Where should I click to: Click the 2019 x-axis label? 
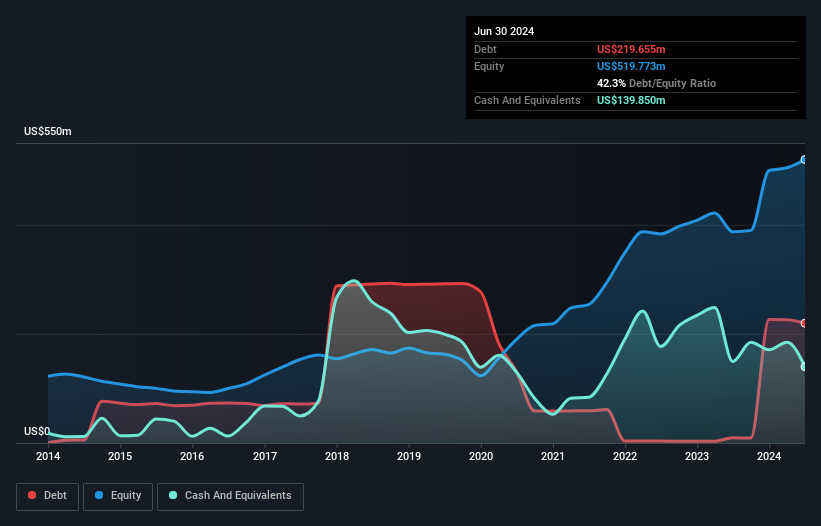click(409, 456)
